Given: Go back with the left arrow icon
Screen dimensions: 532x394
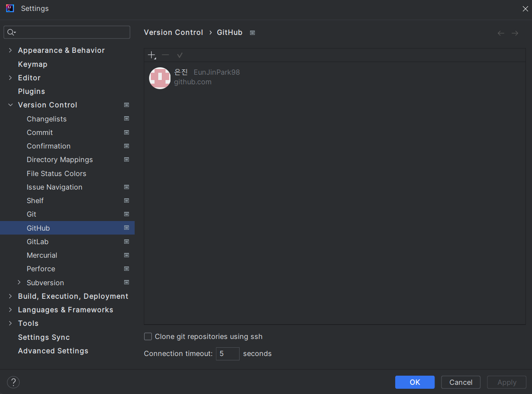Looking at the screenshot, I should click(x=501, y=33).
